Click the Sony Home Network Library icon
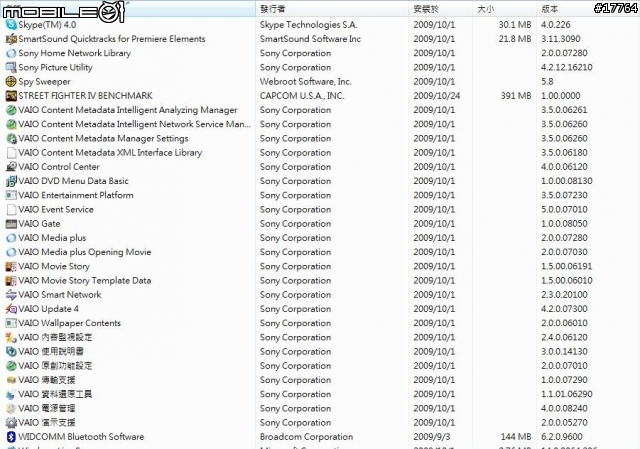The image size is (640, 449). coord(11,53)
